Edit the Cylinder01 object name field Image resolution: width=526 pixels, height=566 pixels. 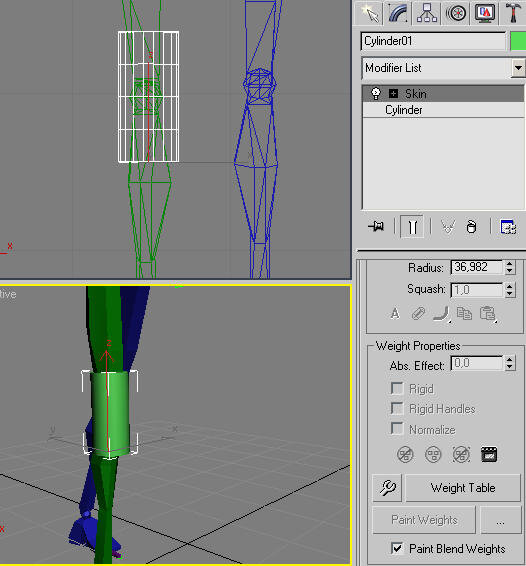(x=433, y=41)
